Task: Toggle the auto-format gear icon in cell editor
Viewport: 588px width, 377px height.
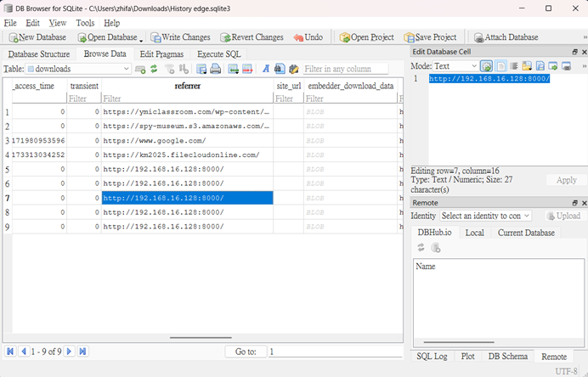Action: [x=486, y=66]
